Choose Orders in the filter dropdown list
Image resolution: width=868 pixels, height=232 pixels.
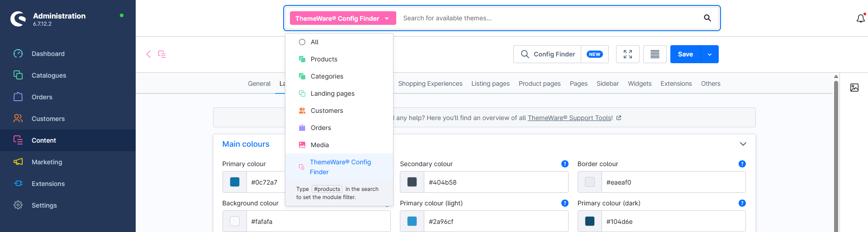[x=339, y=128]
